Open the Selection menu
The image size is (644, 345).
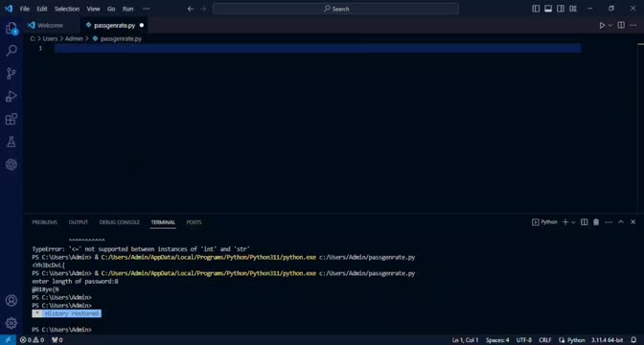[x=67, y=9]
